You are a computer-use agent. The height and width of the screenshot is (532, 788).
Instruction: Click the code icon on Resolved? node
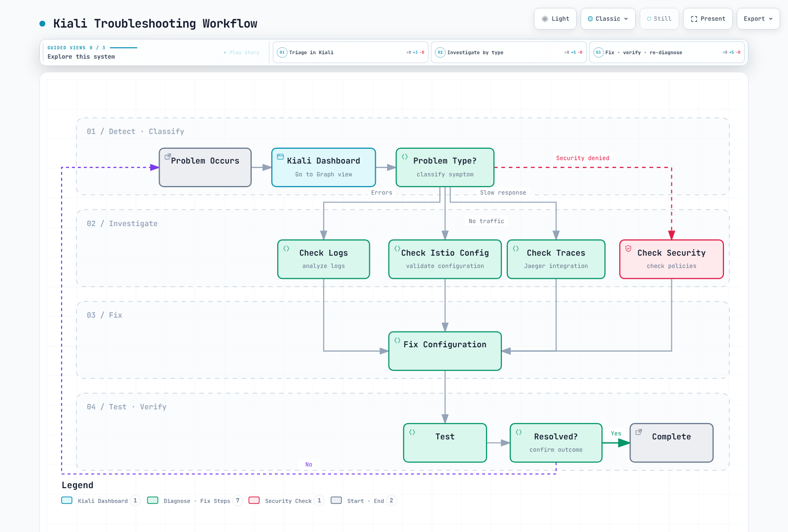coord(519,432)
